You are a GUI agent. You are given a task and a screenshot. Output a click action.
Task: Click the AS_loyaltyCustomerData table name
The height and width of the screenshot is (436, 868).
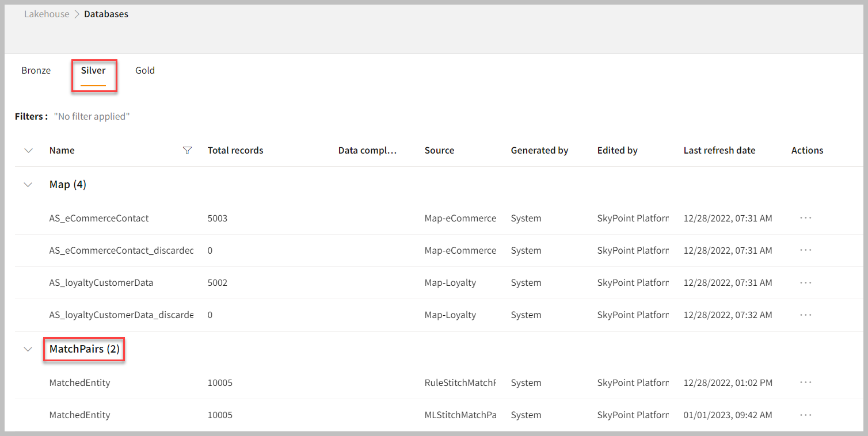101,282
